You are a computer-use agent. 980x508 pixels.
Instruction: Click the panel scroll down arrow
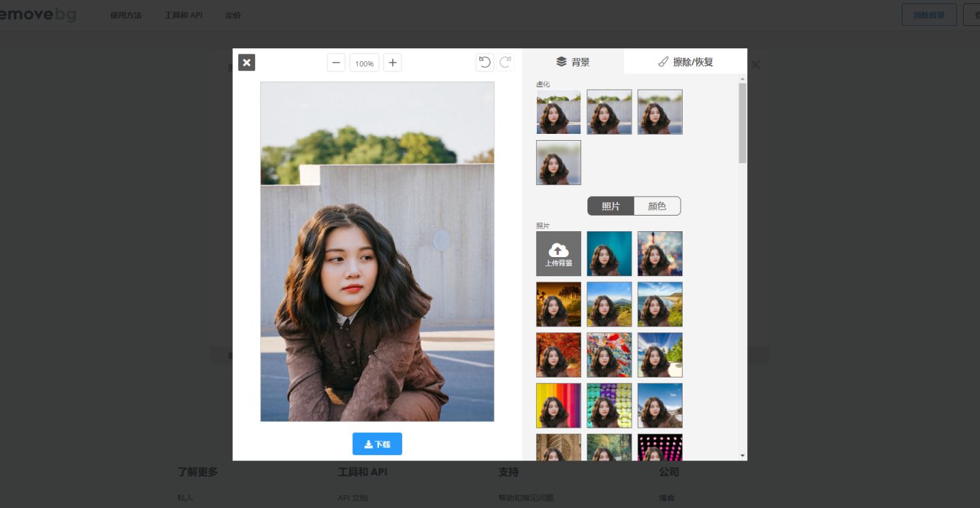pos(742,456)
